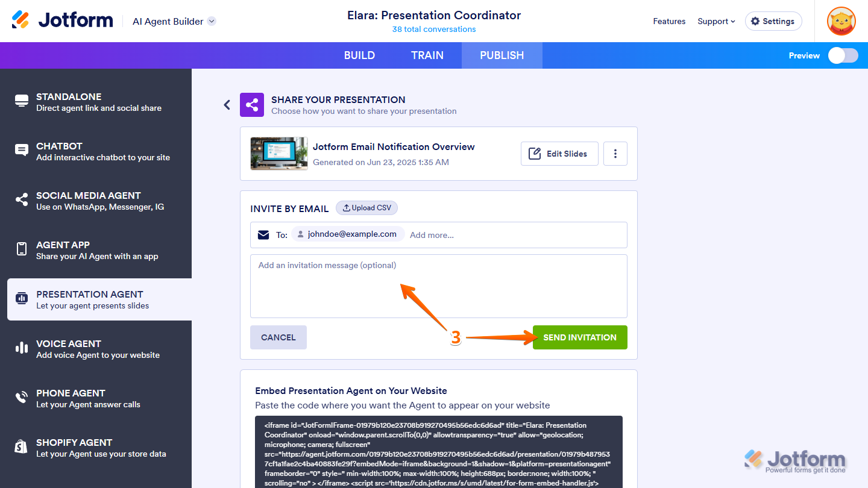Click the invitation message text area

[x=439, y=286]
